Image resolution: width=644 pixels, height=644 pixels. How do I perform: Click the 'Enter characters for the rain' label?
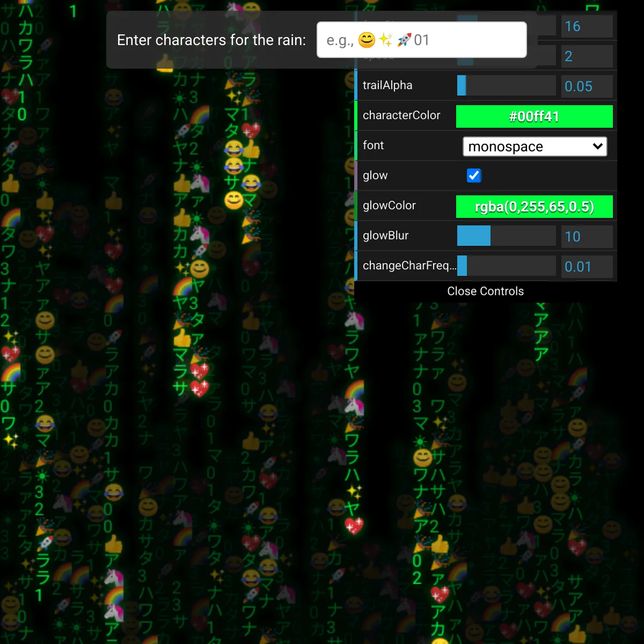211,40
